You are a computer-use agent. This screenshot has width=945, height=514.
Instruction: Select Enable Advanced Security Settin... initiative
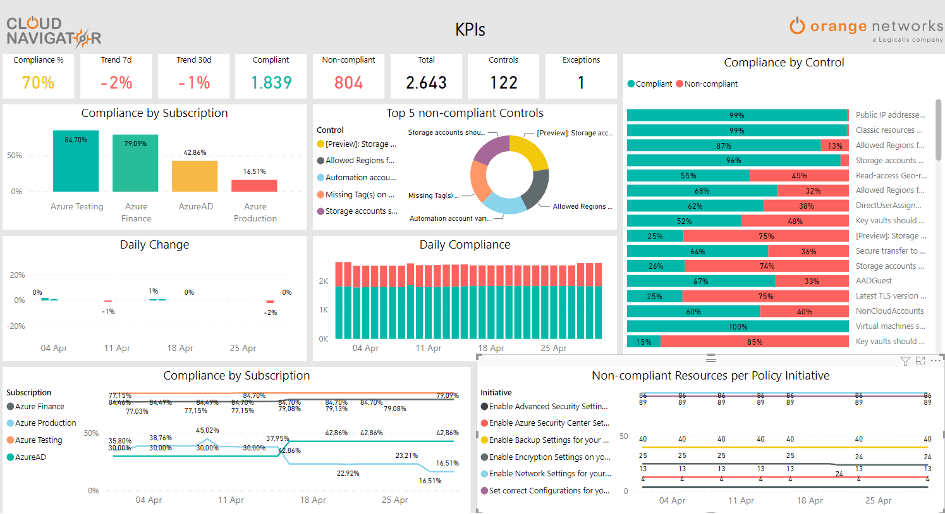(545, 406)
